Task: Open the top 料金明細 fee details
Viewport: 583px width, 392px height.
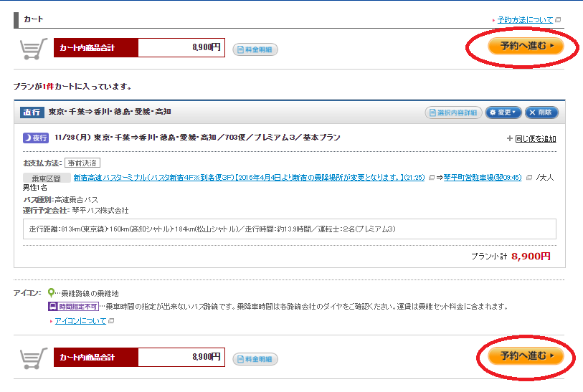Action: coord(255,49)
